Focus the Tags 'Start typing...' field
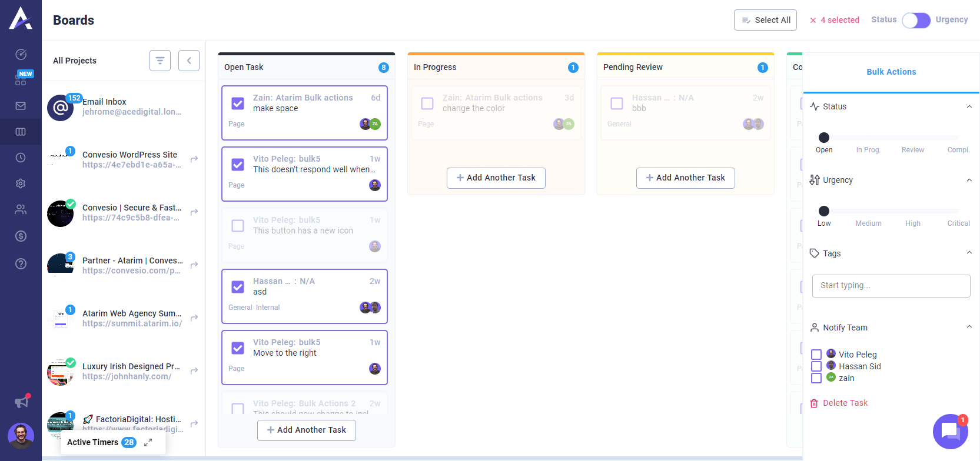The image size is (980, 461). 891,286
